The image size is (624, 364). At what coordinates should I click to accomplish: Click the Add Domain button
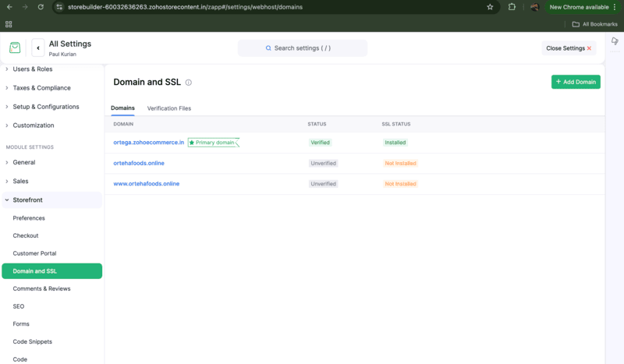pyautogui.click(x=576, y=82)
